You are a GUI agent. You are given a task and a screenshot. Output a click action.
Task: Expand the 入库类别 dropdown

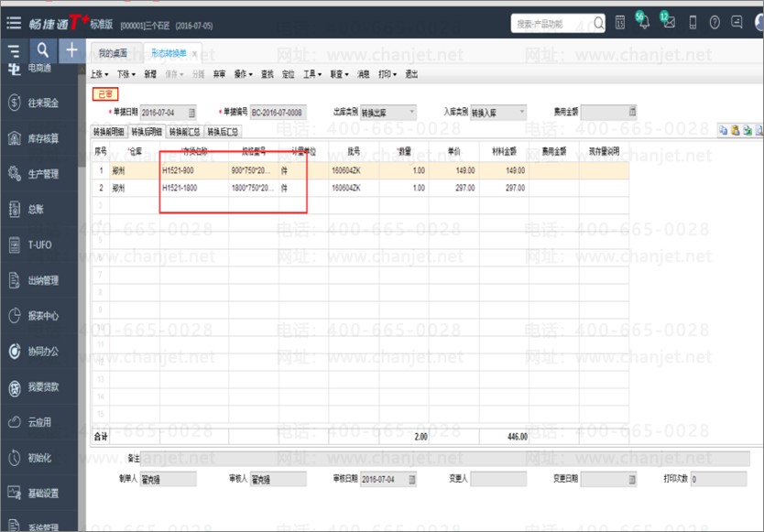click(522, 113)
